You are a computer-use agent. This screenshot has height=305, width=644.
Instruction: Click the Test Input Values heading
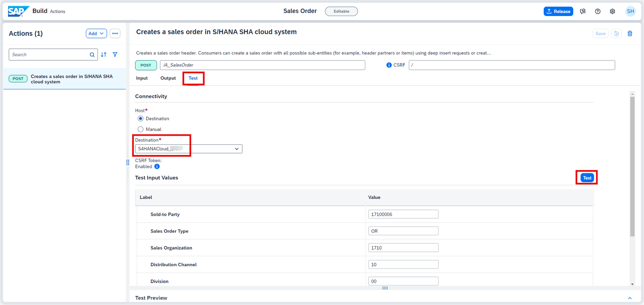point(157,178)
